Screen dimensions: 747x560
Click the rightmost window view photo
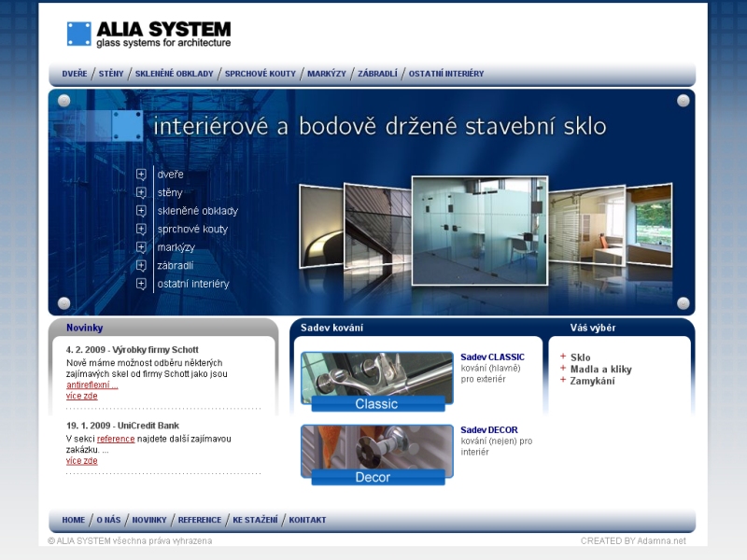[649, 225]
